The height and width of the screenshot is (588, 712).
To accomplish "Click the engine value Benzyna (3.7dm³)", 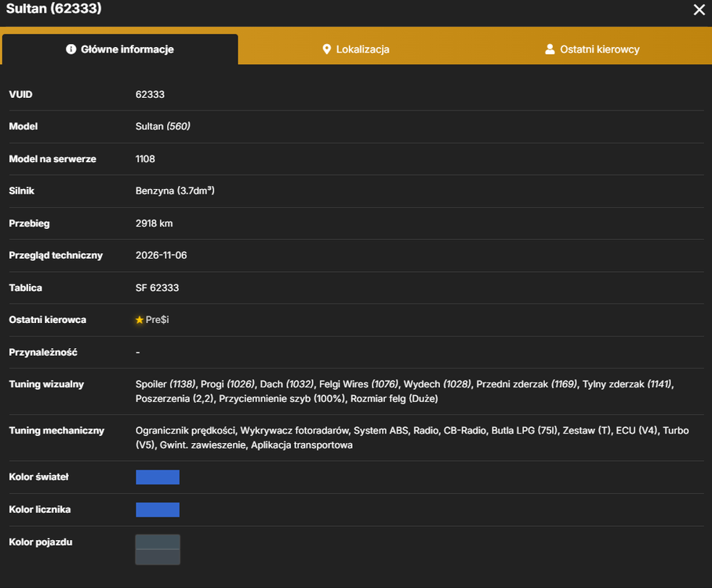I will click(175, 191).
